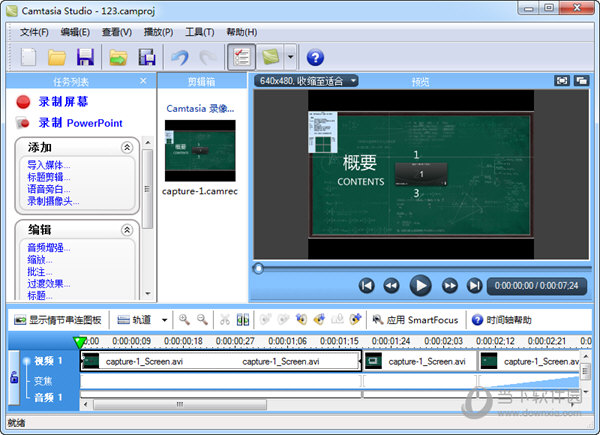600x435 pixels.
Task: Click 显示情节串连图板 storyboard button
Action: click(58, 320)
